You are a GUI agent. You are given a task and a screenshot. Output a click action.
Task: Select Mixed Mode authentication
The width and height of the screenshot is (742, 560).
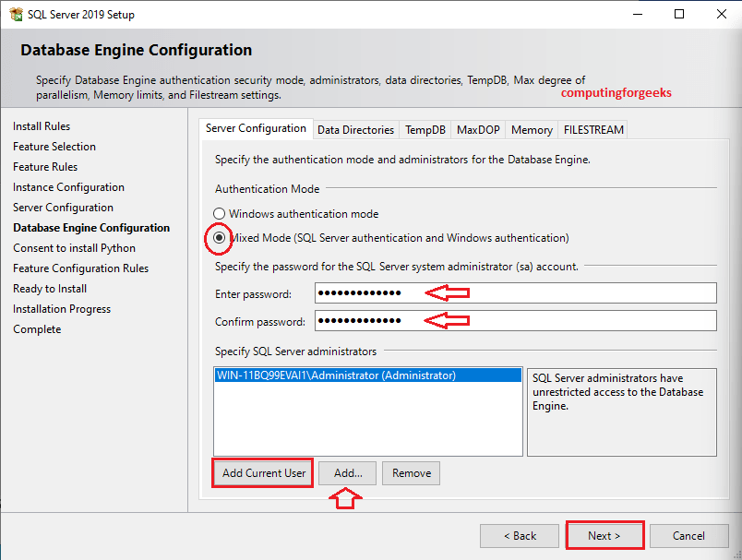coord(219,237)
